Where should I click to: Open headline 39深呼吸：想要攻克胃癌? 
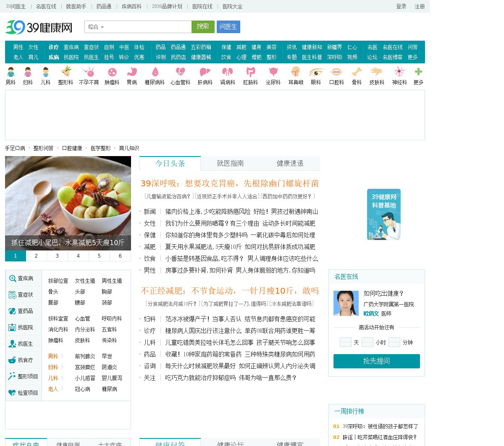(230, 183)
